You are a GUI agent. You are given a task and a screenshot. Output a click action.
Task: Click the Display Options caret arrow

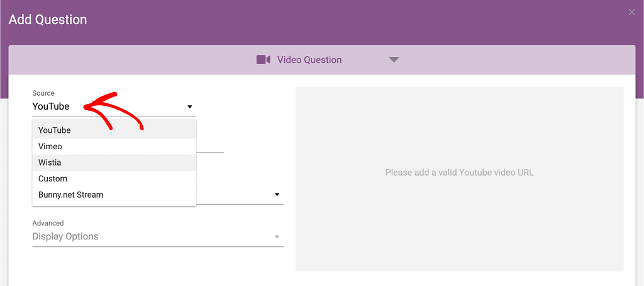(x=277, y=237)
